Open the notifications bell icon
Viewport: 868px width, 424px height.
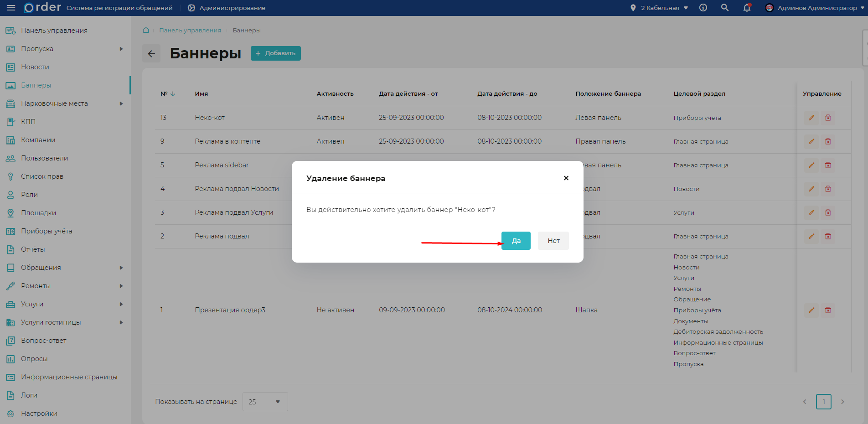(747, 8)
